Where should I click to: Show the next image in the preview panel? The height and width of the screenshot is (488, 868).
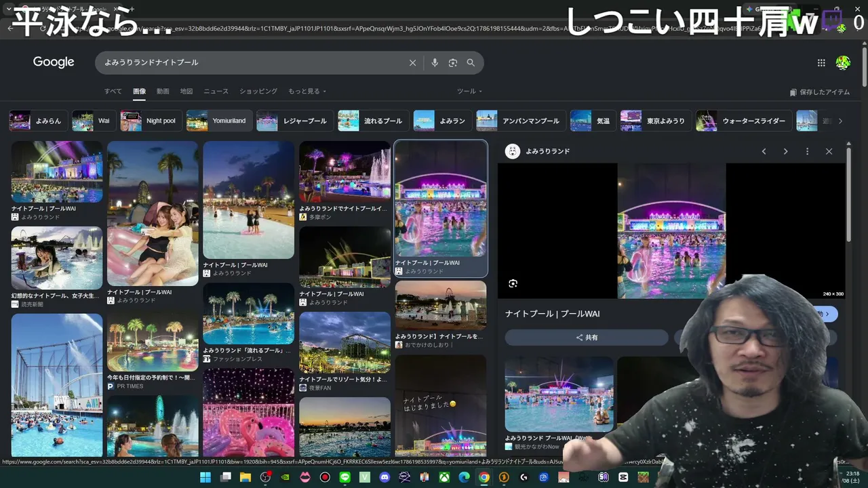coord(785,151)
